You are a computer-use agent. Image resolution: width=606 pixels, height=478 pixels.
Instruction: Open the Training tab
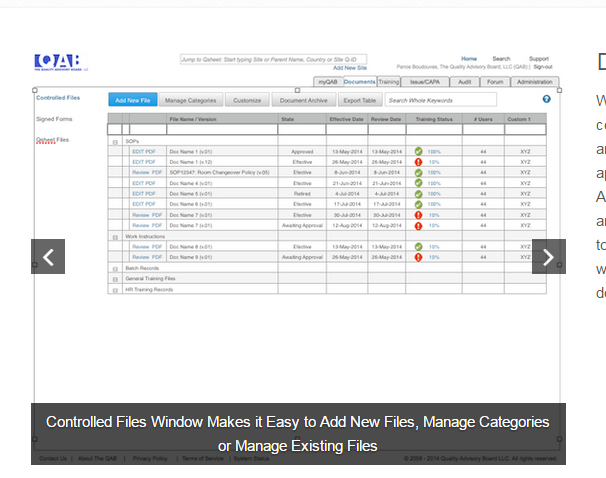[388, 82]
